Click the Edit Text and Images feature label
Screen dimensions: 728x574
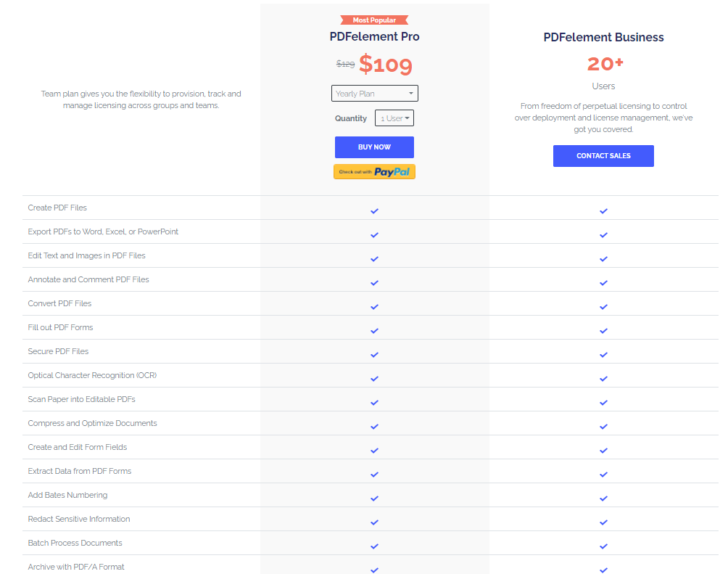pos(86,255)
